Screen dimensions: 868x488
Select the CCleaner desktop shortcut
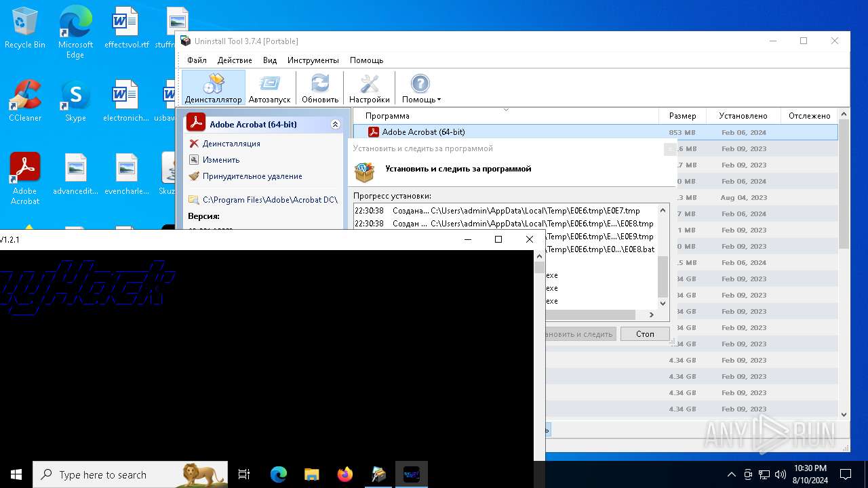click(25, 101)
